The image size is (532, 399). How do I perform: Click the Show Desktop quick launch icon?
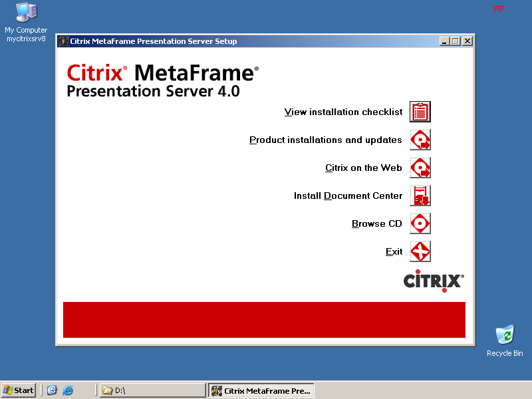pyautogui.click(x=52, y=390)
